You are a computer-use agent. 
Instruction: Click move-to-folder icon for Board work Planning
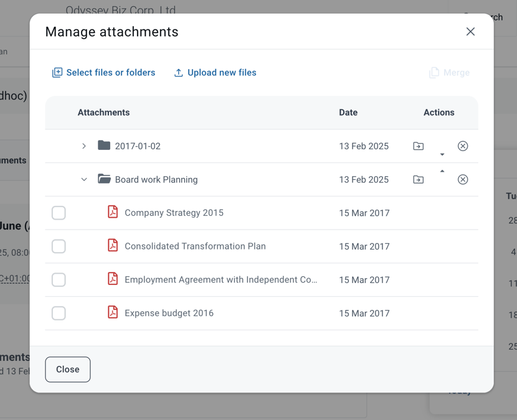point(419,180)
